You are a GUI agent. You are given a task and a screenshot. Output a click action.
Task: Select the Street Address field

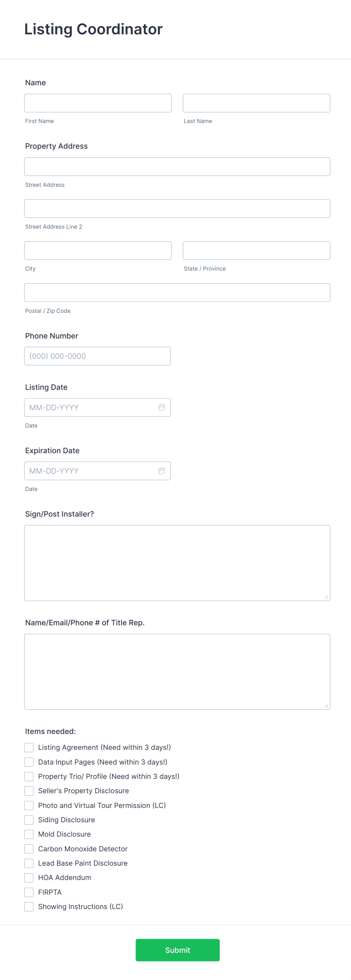tap(177, 166)
